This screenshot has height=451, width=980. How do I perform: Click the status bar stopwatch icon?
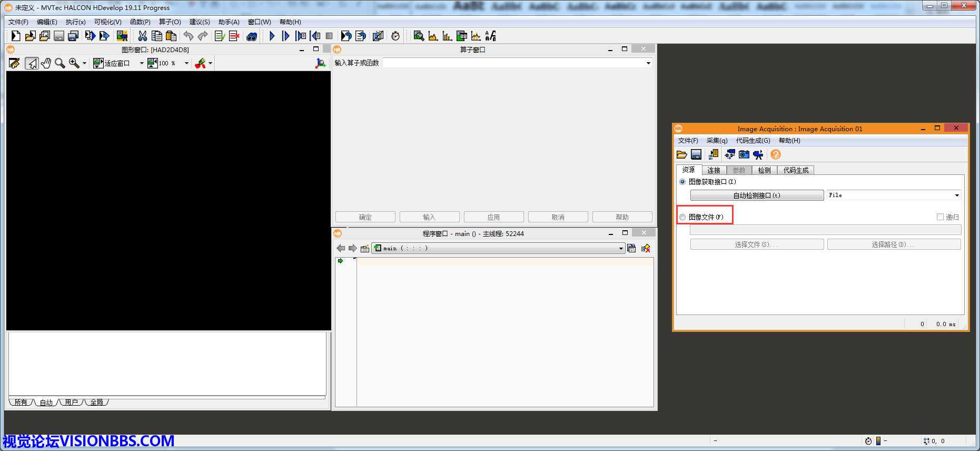868,441
